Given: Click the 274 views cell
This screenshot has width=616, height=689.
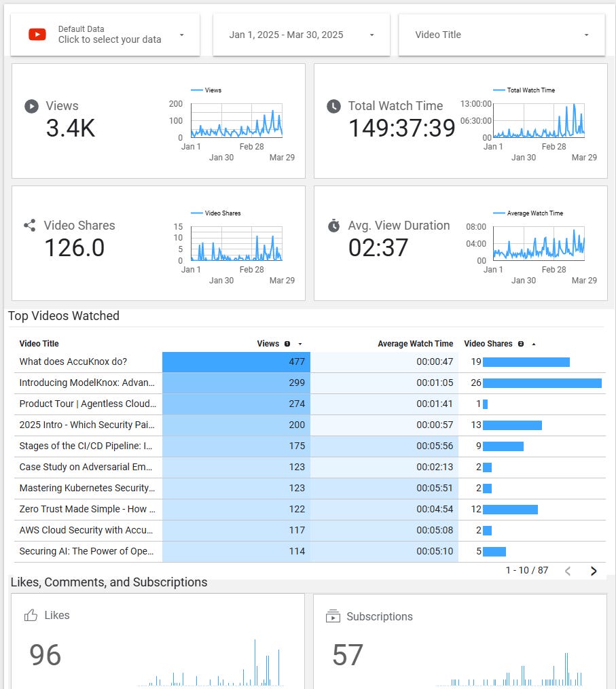Looking at the screenshot, I should coord(236,404).
